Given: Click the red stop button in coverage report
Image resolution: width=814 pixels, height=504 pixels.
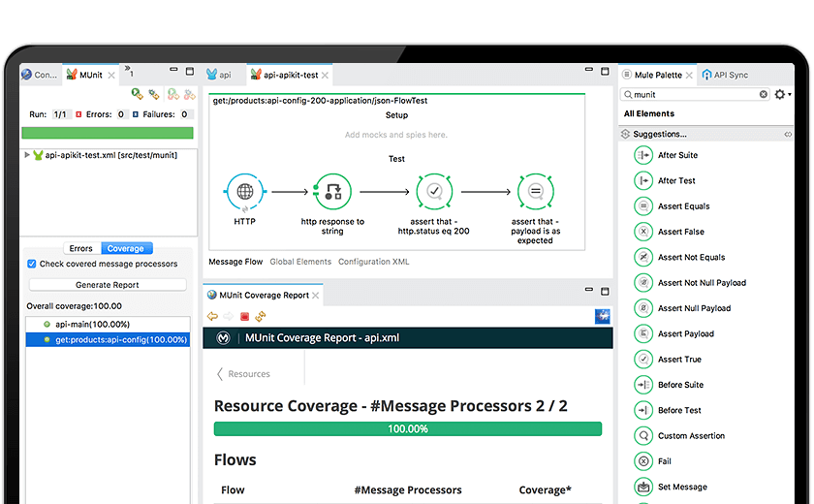Looking at the screenshot, I should point(244,316).
